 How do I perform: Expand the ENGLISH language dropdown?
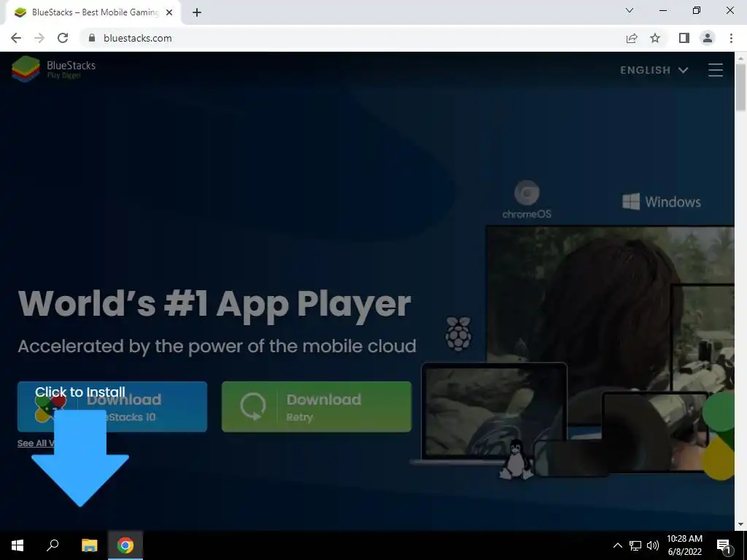pyautogui.click(x=654, y=70)
